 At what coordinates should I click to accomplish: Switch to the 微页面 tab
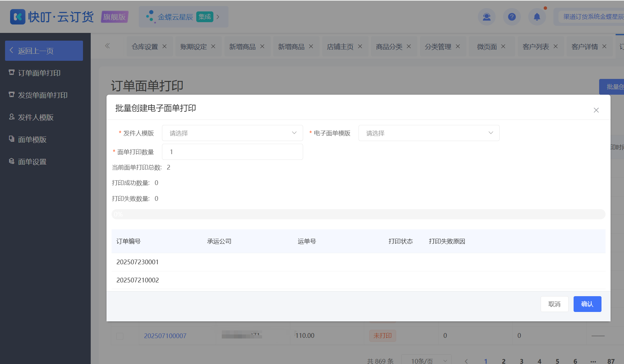[487, 47]
